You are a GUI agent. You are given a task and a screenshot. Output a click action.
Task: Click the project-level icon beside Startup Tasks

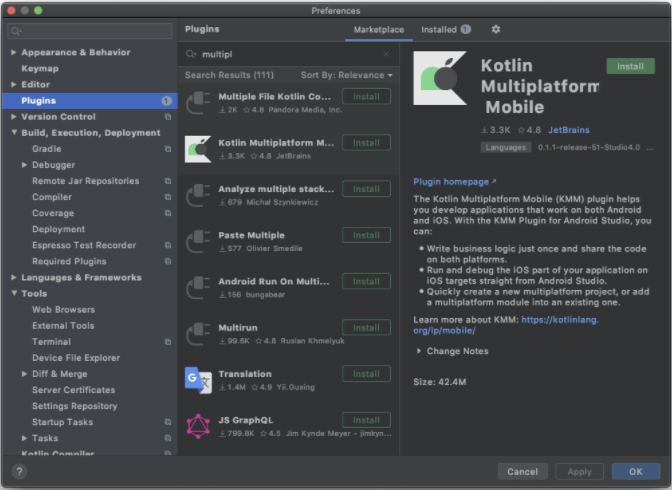coord(168,422)
